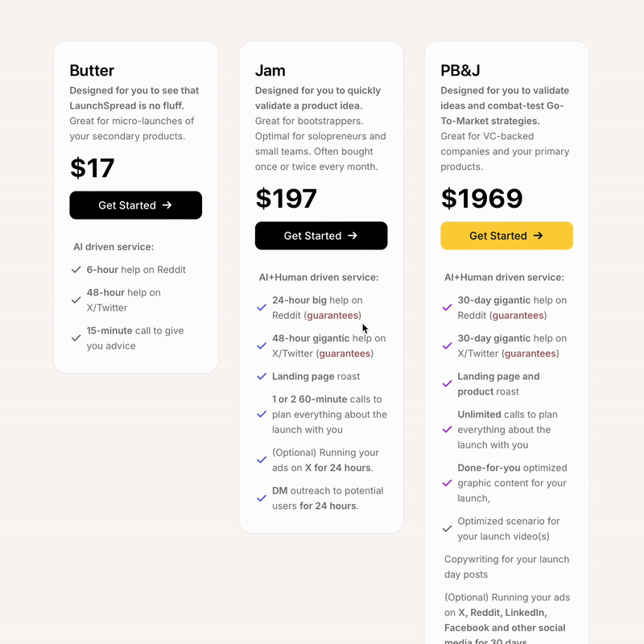Open guarantees link in PB&J's Reddit item
The width and height of the screenshot is (644, 644).
pyautogui.click(x=518, y=316)
